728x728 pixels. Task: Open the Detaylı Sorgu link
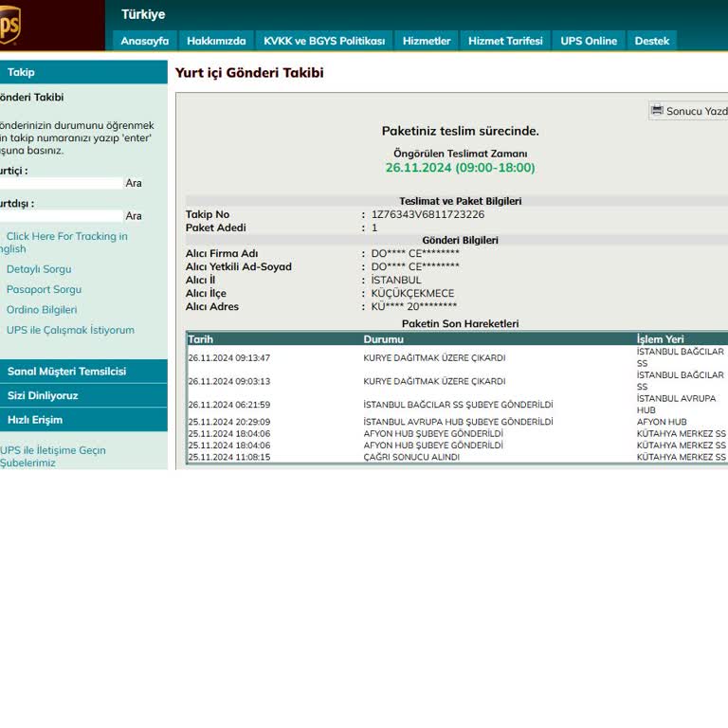pyautogui.click(x=39, y=269)
